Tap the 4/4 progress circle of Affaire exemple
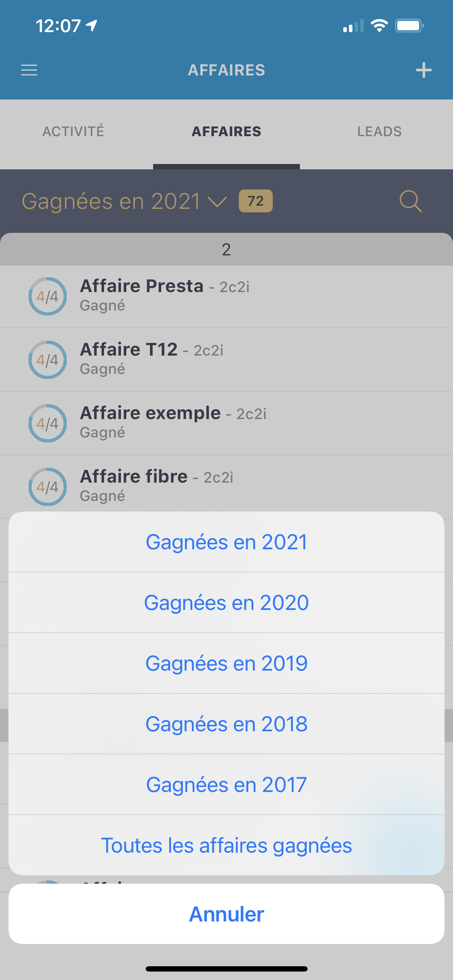The width and height of the screenshot is (453, 980). click(48, 423)
